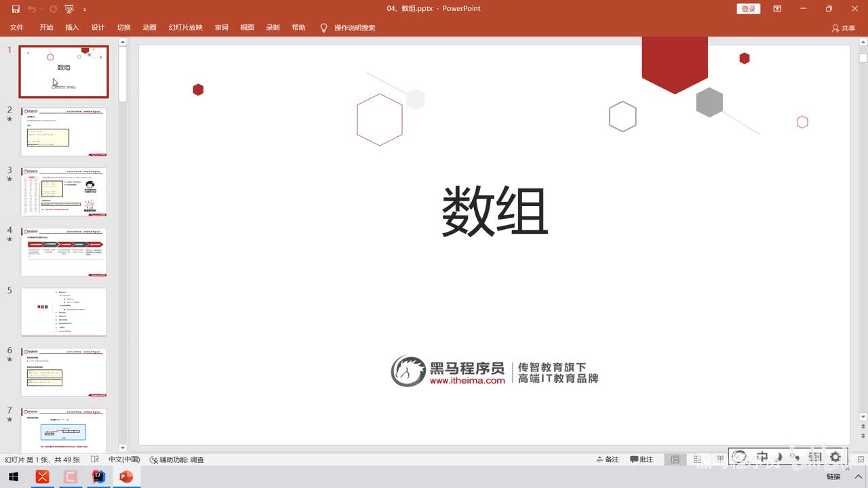Open the red X app in taskbar
Image resolution: width=868 pixels, height=488 pixels.
42,477
